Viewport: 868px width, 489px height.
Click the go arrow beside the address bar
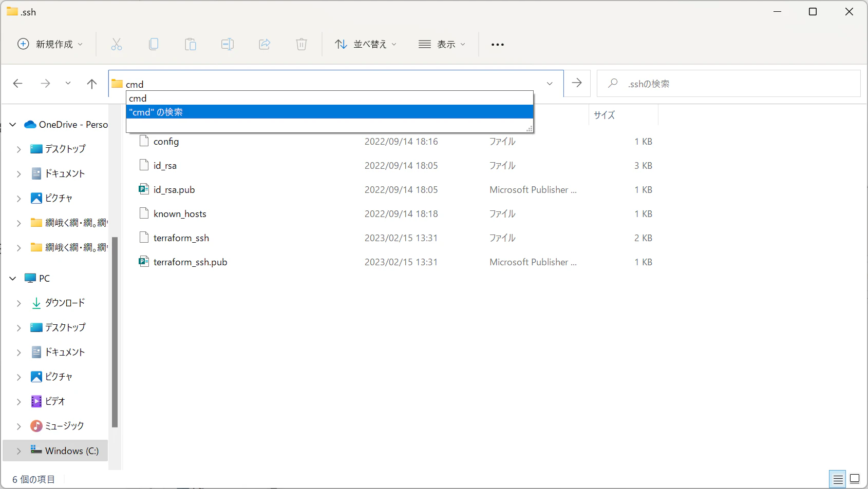pos(577,83)
